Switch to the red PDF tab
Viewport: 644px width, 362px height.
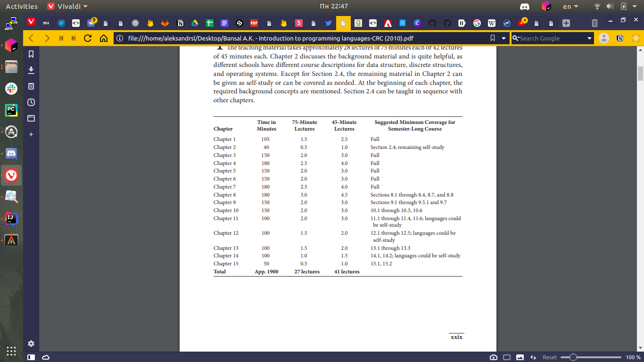(x=254, y=23)
